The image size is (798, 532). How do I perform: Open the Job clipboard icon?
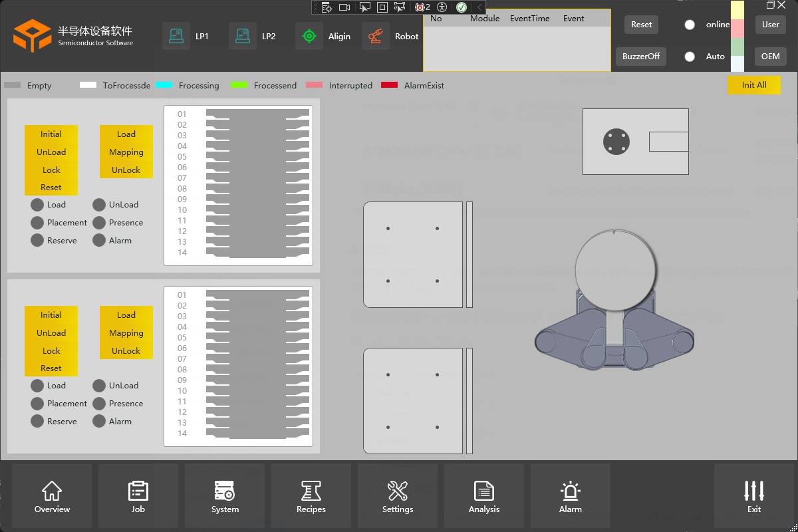click(138, 491)
